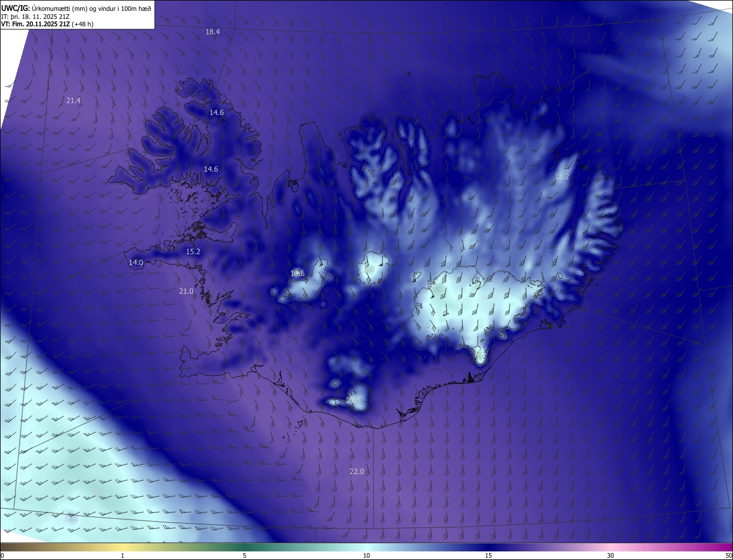Click the 22.0 value south of Iceland
733x560 pixels.
[356, 472]
